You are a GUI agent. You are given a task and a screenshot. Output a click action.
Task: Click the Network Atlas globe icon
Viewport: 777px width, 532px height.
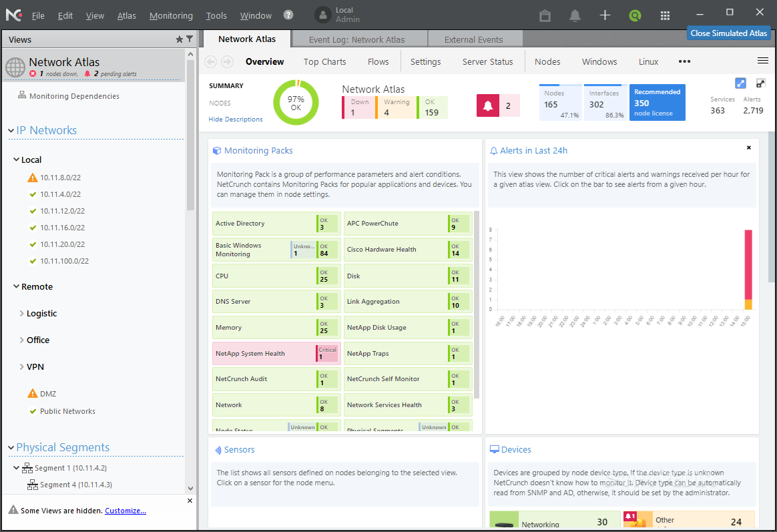pyautogui.click(x=15, y=67)
